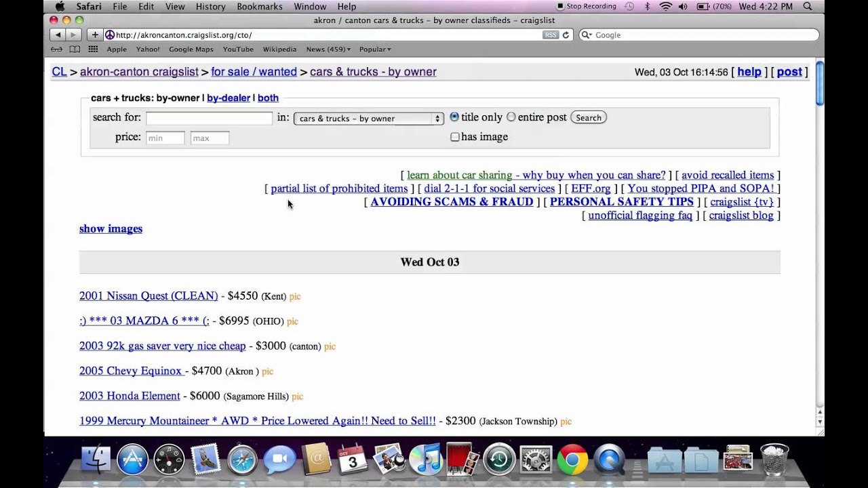Open iCal from the Dock
Screen dimensions: 868x488
(x=352, y=460)
